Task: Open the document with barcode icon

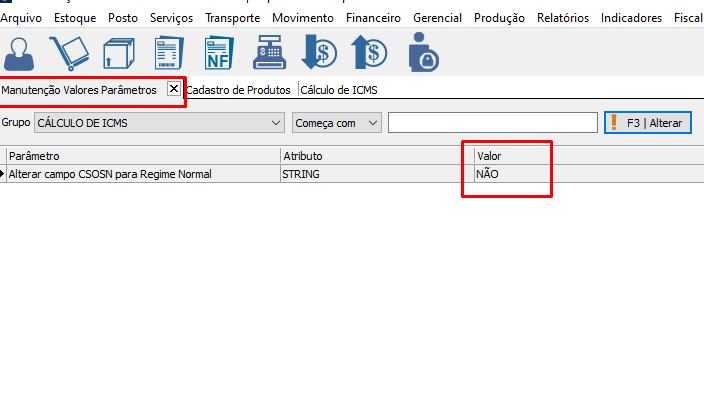Action: [x=169, y=53]
